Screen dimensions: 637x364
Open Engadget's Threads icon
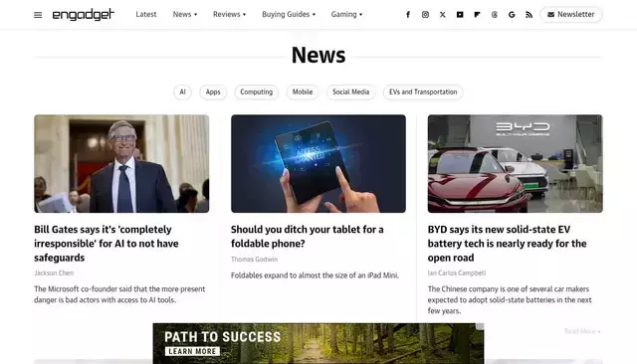[495, 15]
